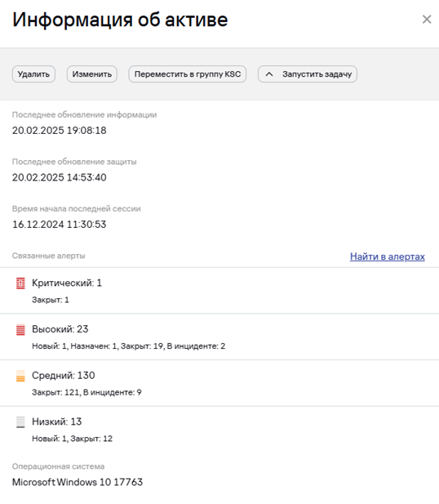
Task: Select the Средний: 130 alert row
Action: click(219, 383)
